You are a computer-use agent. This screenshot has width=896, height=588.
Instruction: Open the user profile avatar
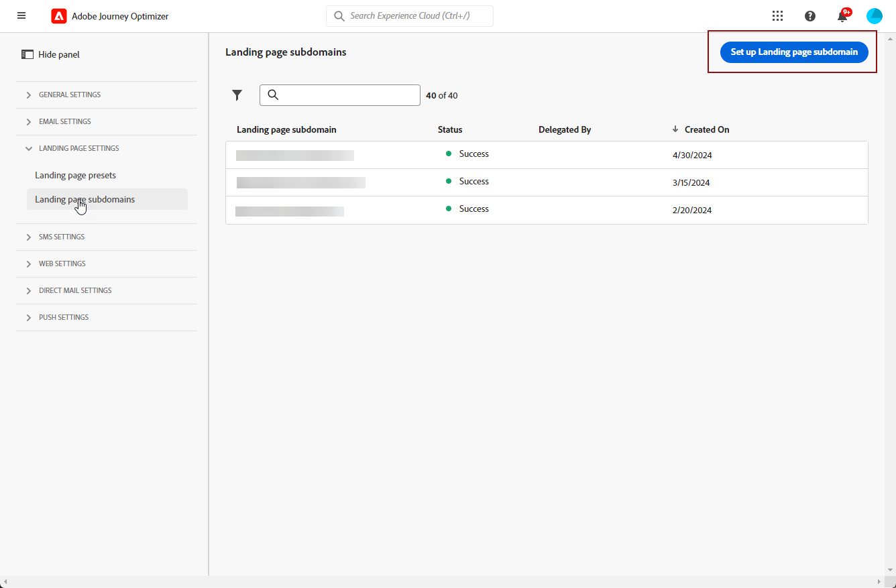coord(874,16)
